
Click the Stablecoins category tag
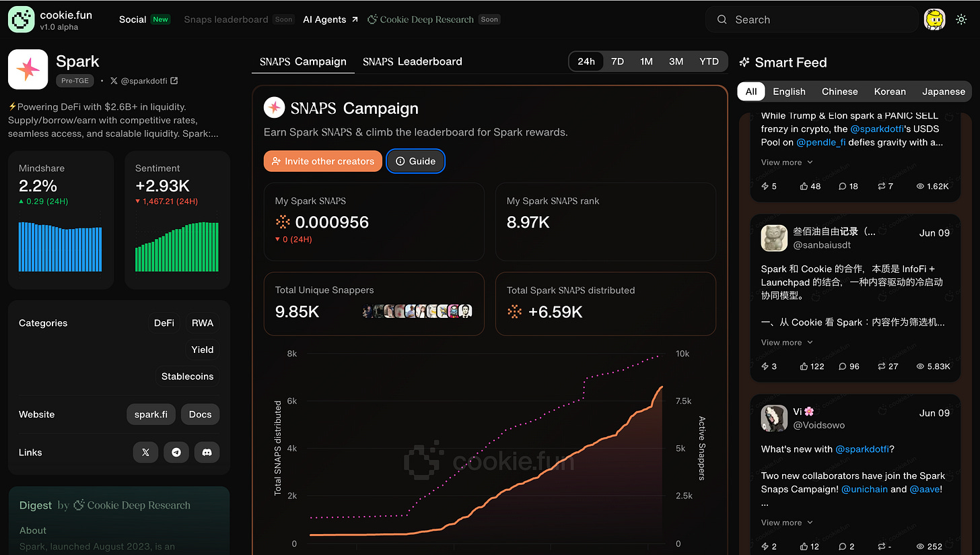coord(187,377)
